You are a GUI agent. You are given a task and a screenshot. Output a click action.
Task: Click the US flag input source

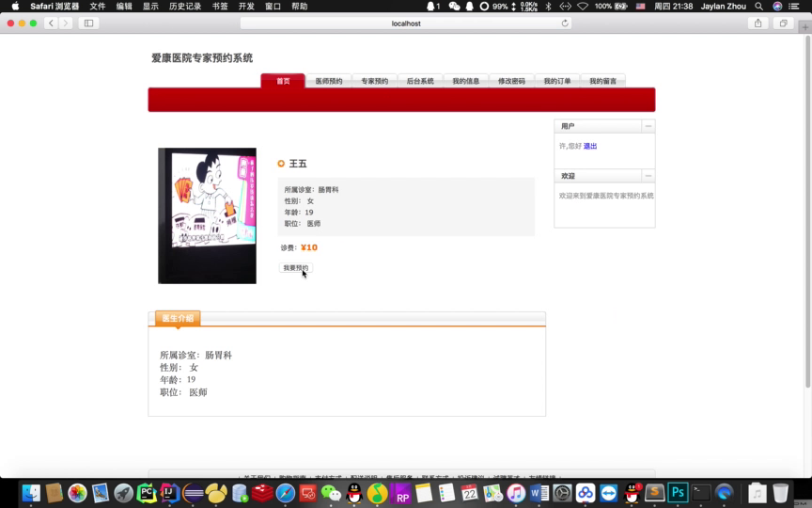[x=641, y=7]
